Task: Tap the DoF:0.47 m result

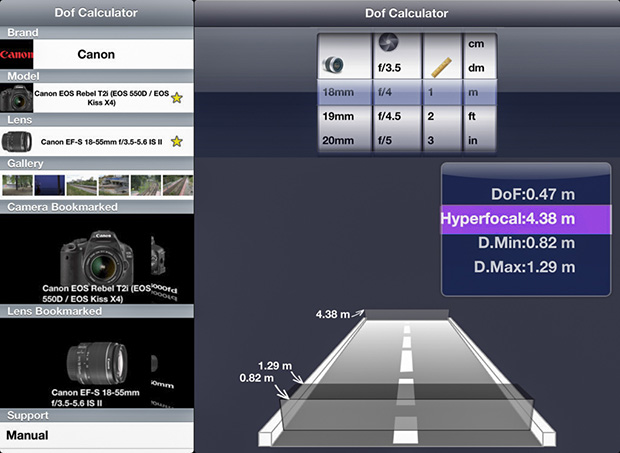Action: pos(533,194)
